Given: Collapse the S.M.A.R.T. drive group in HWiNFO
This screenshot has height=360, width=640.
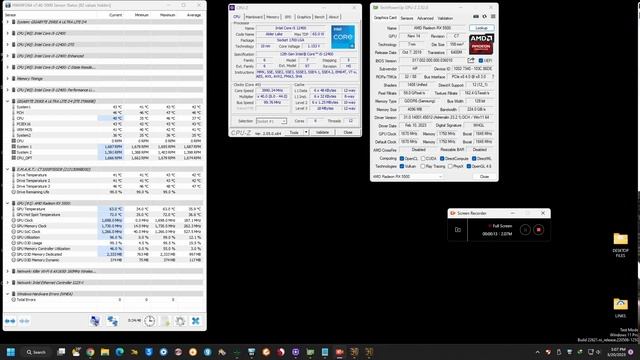Looking at the screenshot, I should coord(7,169).
